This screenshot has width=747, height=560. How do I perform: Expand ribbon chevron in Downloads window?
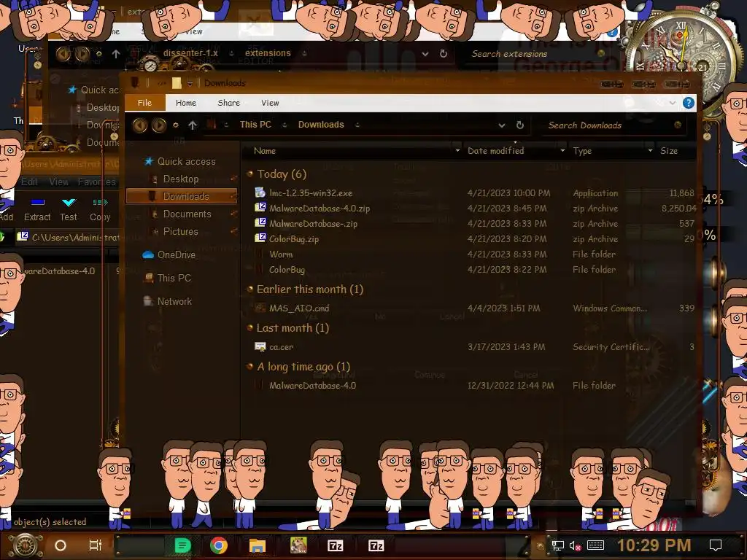tap(672, 103)
